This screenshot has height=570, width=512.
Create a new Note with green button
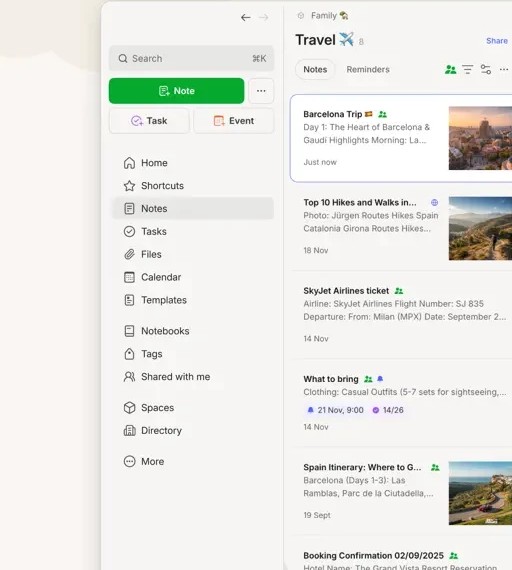coord(176,91)
